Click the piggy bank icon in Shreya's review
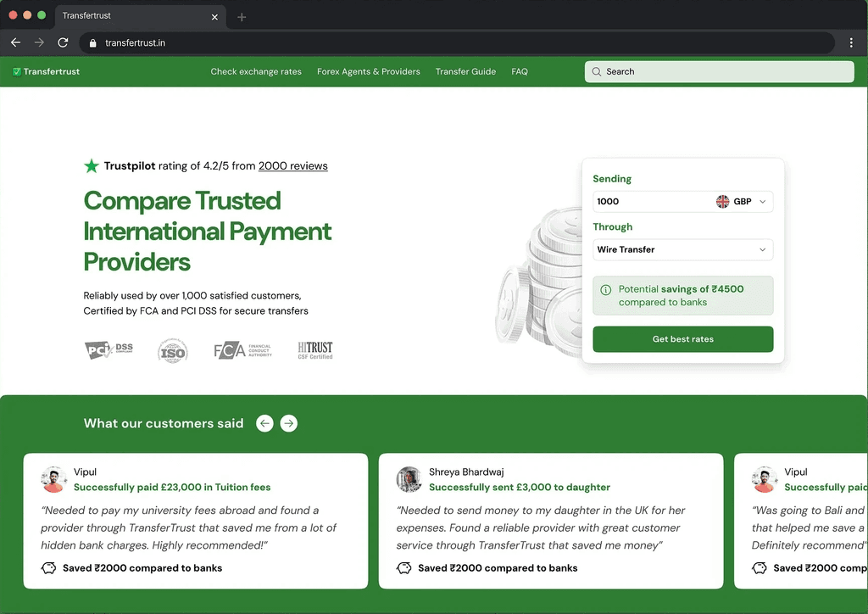The width and height of the screenshot is (868, 614). pos(404,568)
